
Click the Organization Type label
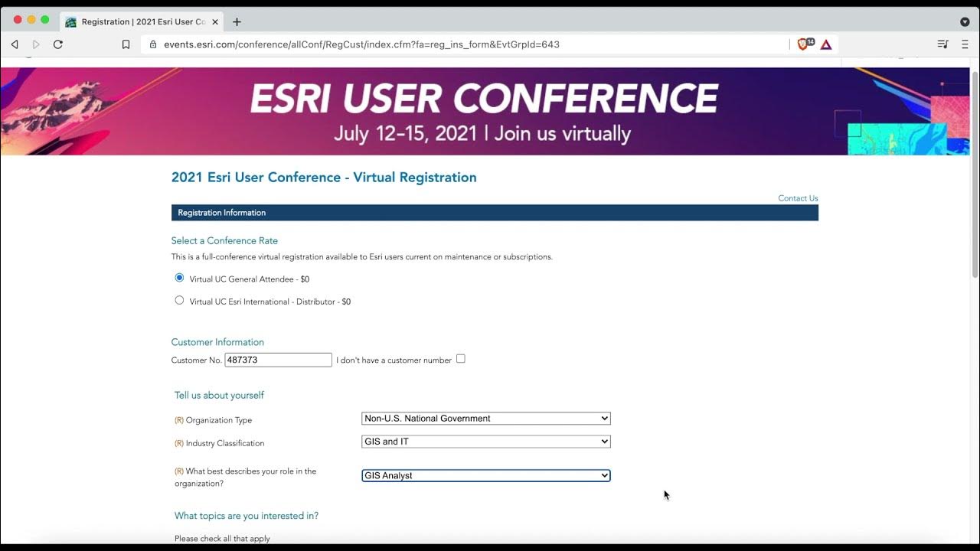219,420
